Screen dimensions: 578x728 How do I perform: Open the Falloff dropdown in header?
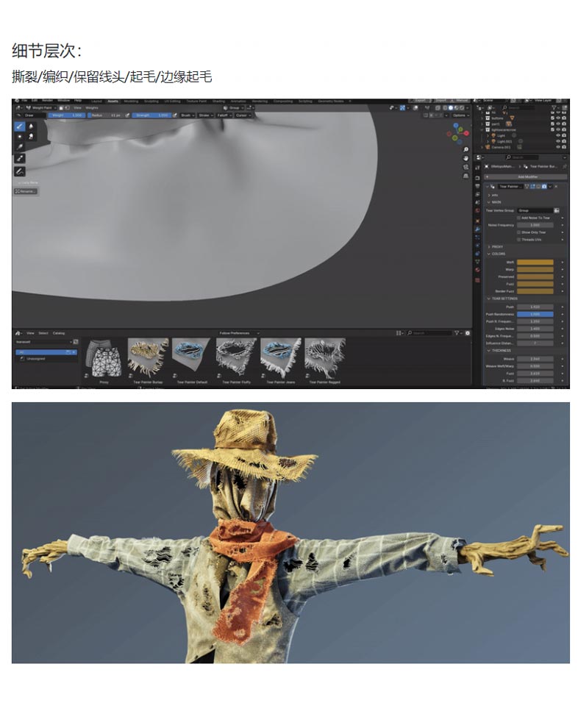pyautogui.click(x=222, y=115)
